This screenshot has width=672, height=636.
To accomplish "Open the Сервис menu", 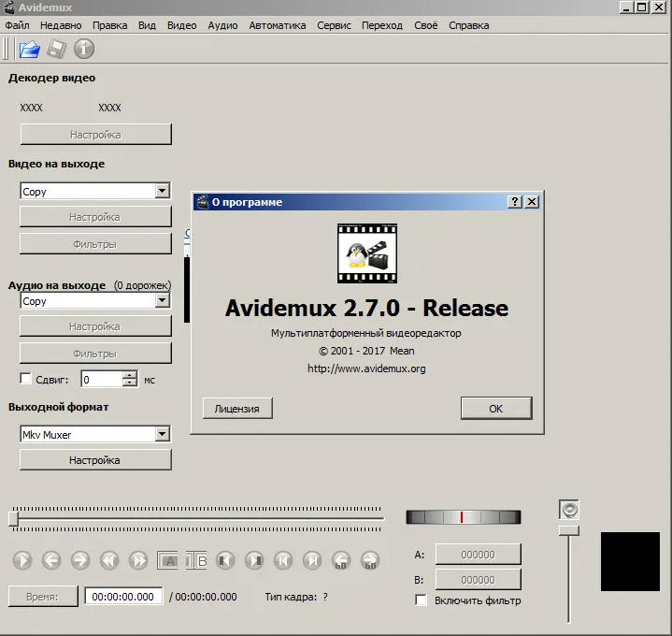I will (334, 25).
